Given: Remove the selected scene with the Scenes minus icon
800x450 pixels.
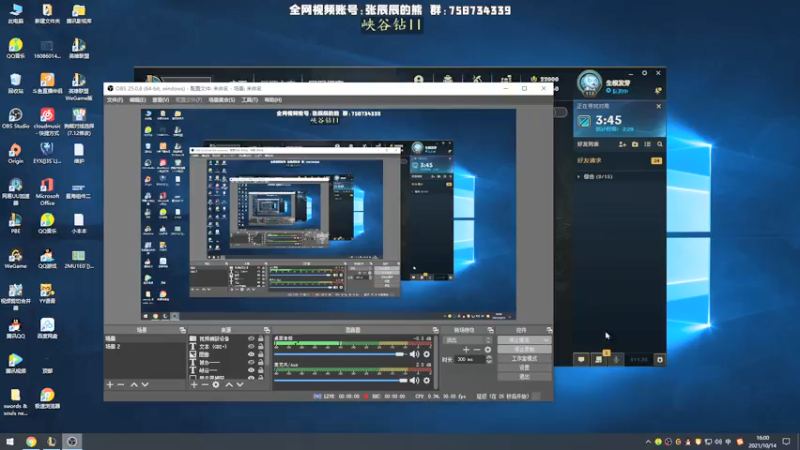Looking at the screenshot, I should click(121, 385).
